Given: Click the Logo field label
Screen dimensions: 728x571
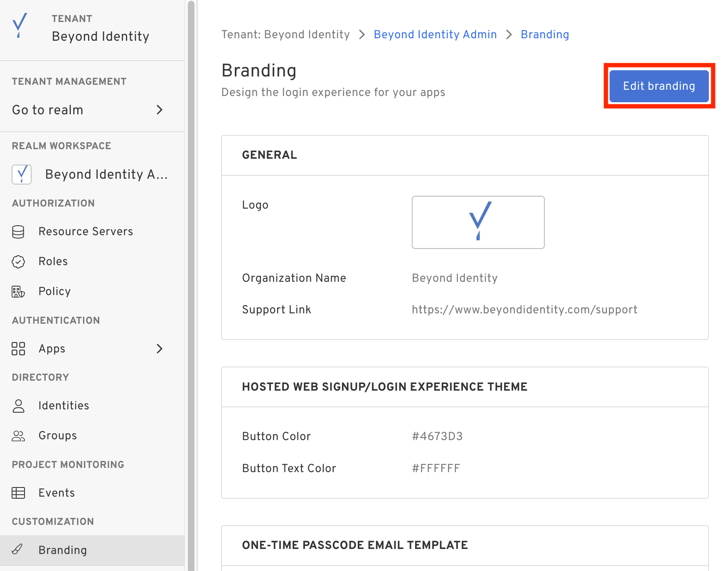Looking at the screenshot, I should click(255, 205).
